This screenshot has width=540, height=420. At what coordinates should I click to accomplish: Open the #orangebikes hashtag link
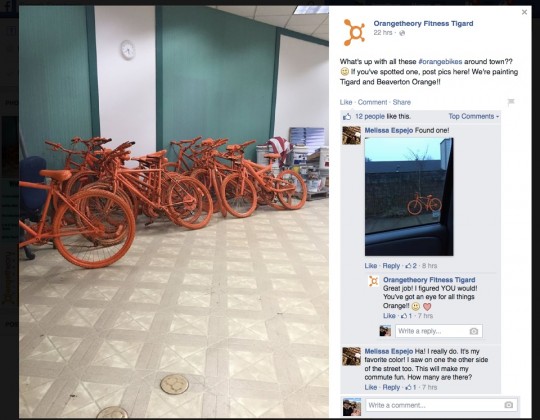tap(440, 62)
